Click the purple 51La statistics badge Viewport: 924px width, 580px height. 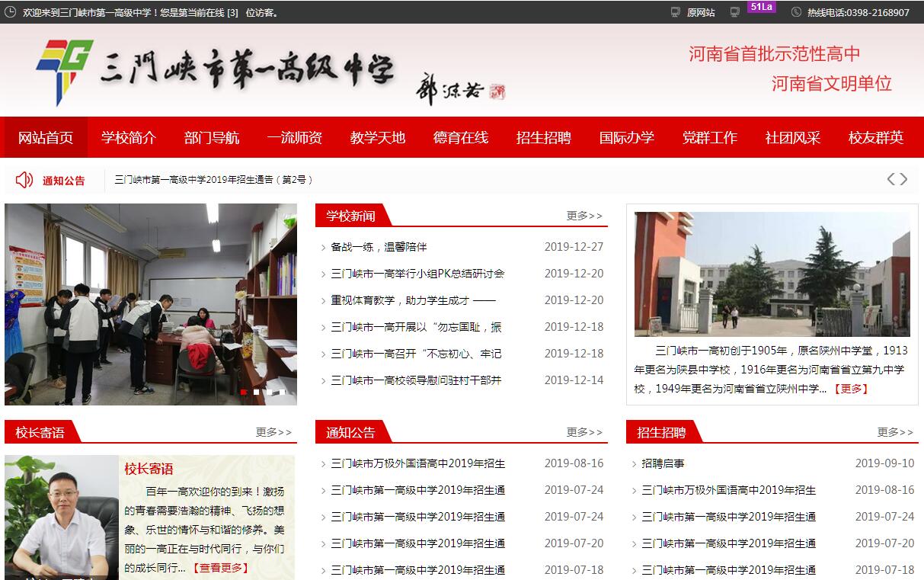point(761,7)
